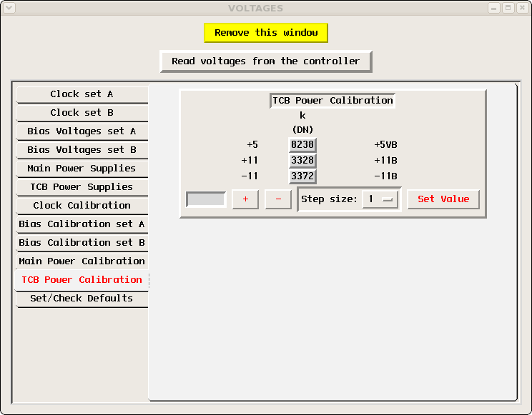The image size is (532, 415).
Task: Select the +11 value button 3328
Action: point(302,161)
